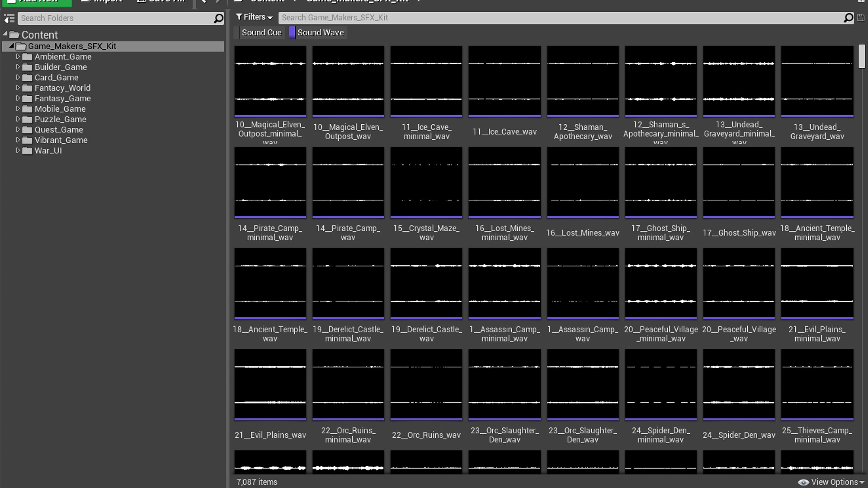Screen dimensions: 868x488
Task: Open the 17__Ghost_Ship_wav asset thumbnail
Action: pyautogui.click(x=739, y=182)
